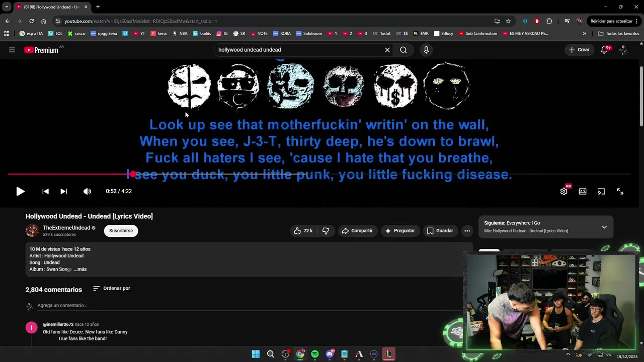Reload the current page
Screen dimensions: 644x362
click(31, 21)
